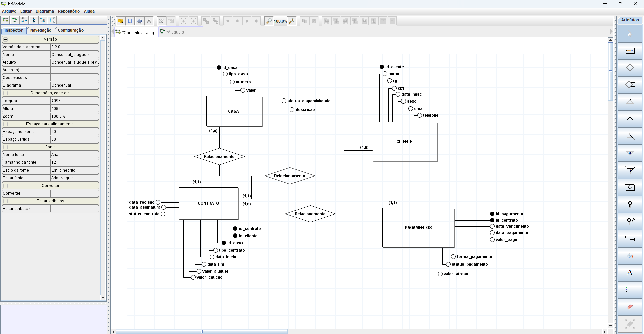644x334 pixels.
Task: Click the undo arrow icon
Action: (162, 21)
